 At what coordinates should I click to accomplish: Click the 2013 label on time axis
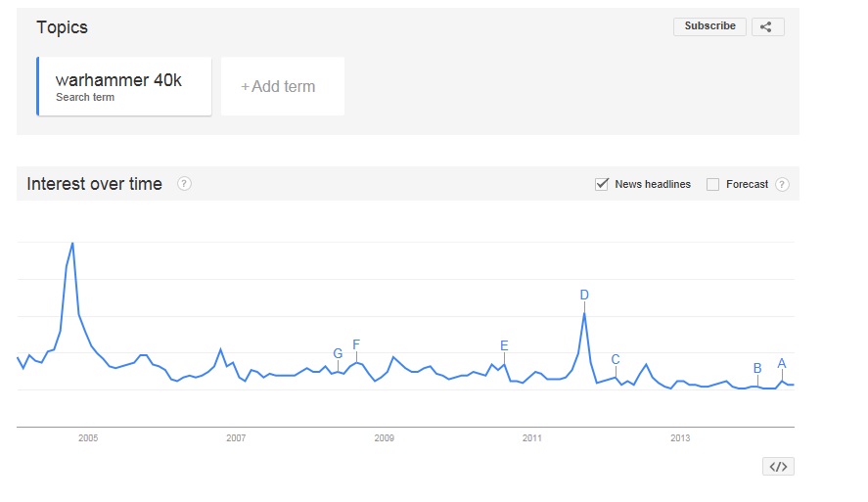(x=680, y=437)
